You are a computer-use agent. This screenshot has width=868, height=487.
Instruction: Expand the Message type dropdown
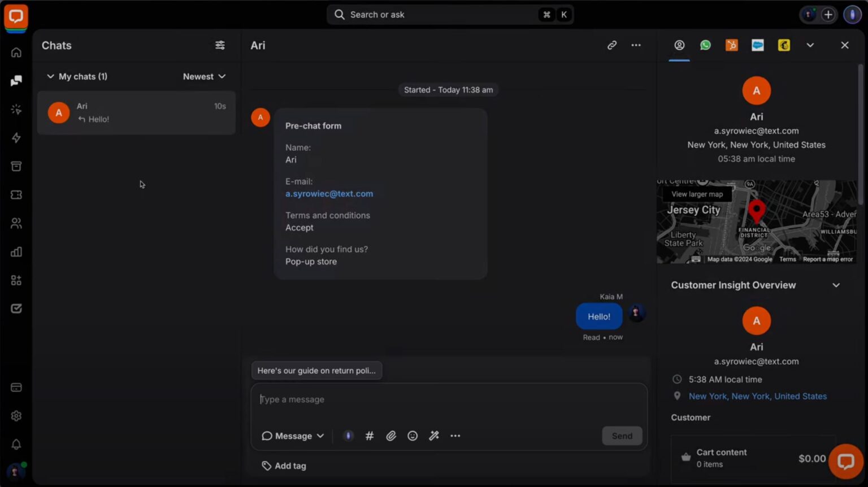tap(293, 436)
